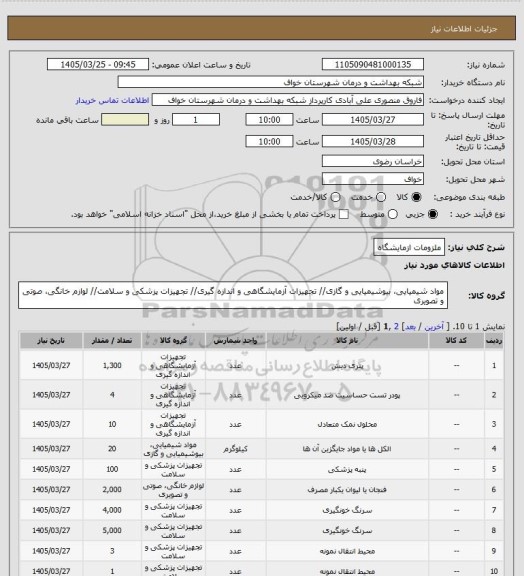Image resolution: width=524 pixels, height=576 pixels.
Task: Click item name پودر تست حساسیت ضد میکروبی
Action: tap(347, 395)
